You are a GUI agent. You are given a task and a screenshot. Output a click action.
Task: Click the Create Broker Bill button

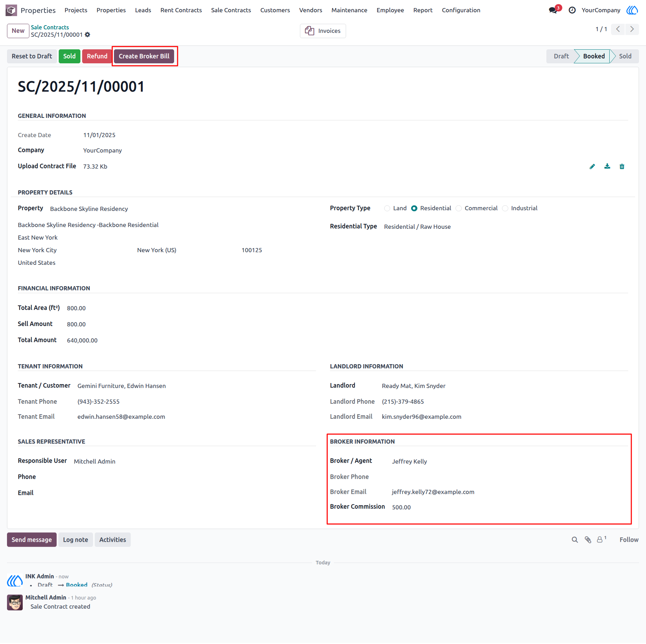[144, 56]
